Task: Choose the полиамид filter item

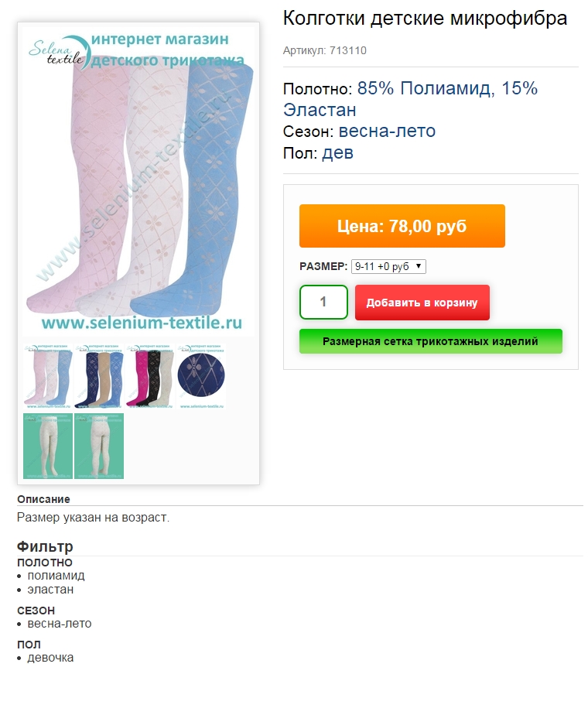Action: coord(56,576)
